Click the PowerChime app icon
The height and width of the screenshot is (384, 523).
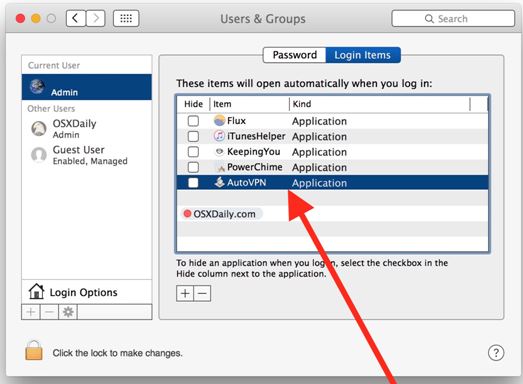coord(219,167)
